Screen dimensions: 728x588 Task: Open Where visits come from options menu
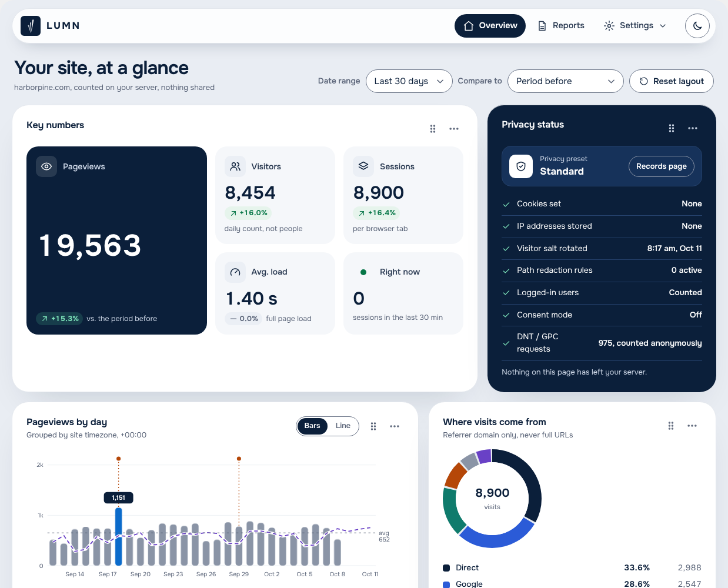692,426
